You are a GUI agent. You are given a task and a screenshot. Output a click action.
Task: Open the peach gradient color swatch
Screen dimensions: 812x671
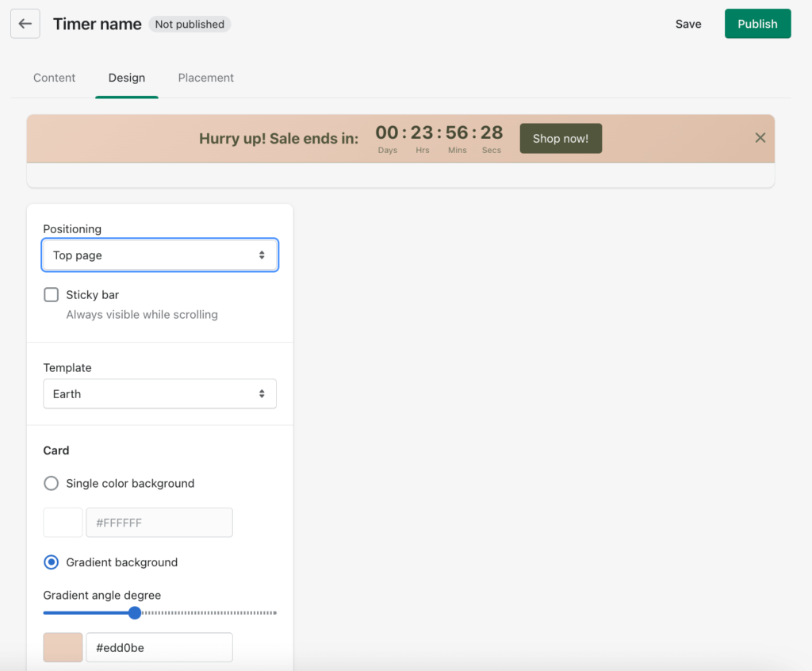point(63,647)
